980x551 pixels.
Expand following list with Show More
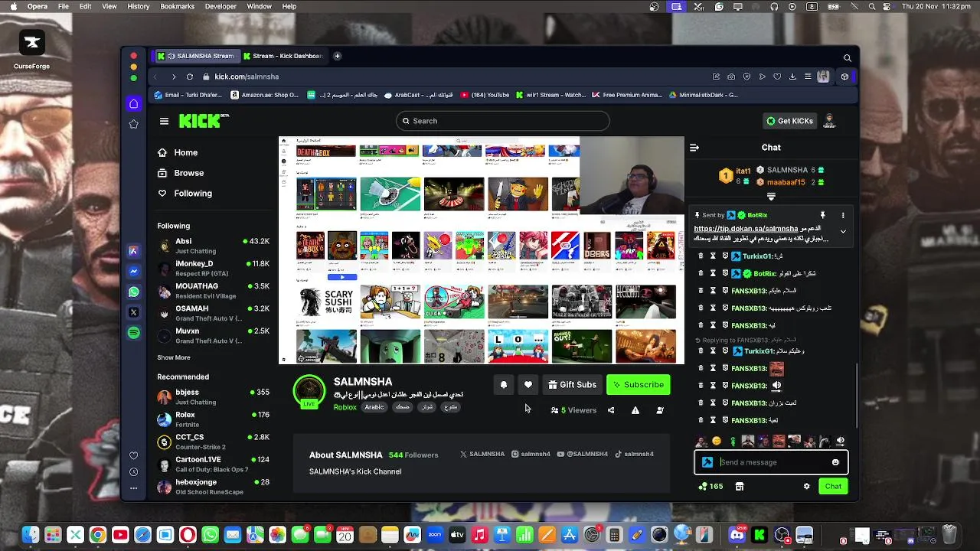[174, 357]
